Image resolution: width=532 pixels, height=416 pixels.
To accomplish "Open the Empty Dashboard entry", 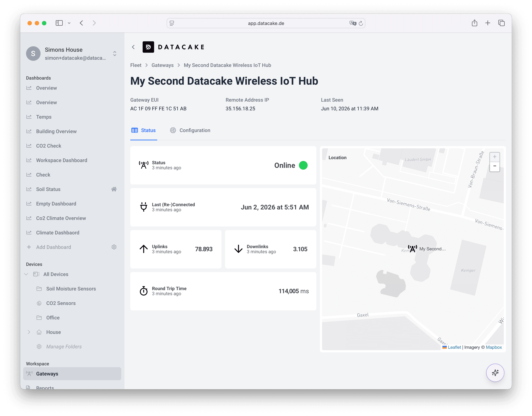I will [x=56, y=204].
